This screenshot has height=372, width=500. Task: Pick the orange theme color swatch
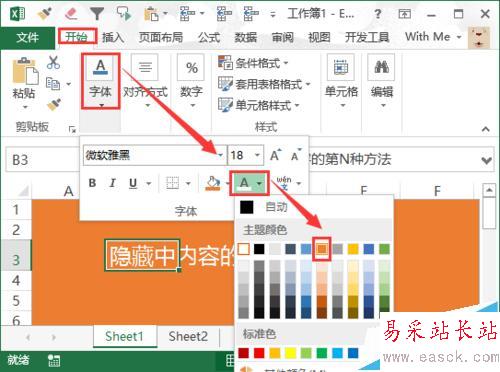coord(322,249)
